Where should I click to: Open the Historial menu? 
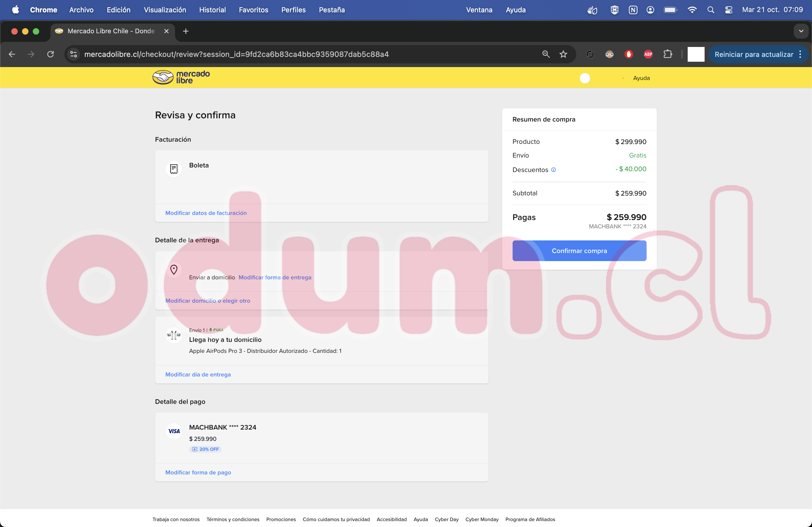[212, 10]
